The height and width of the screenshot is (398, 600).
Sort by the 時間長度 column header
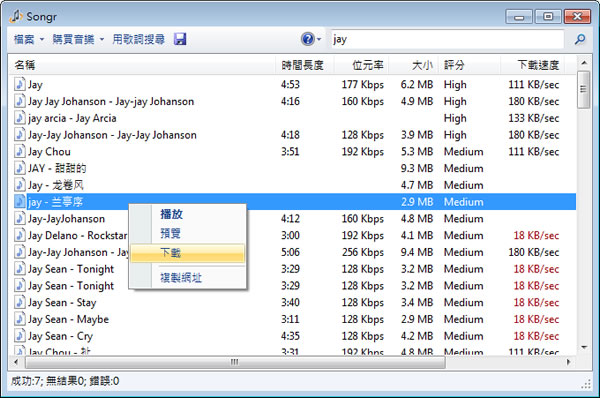click(305, 65)
